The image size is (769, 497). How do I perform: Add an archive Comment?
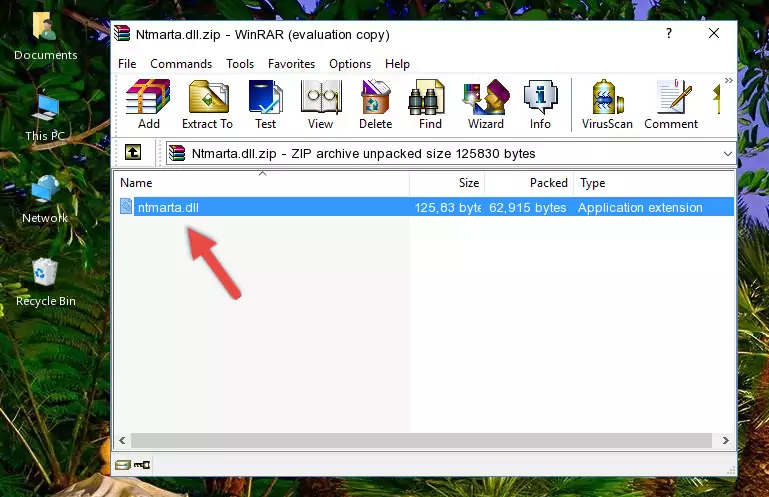tap(671, 104)
